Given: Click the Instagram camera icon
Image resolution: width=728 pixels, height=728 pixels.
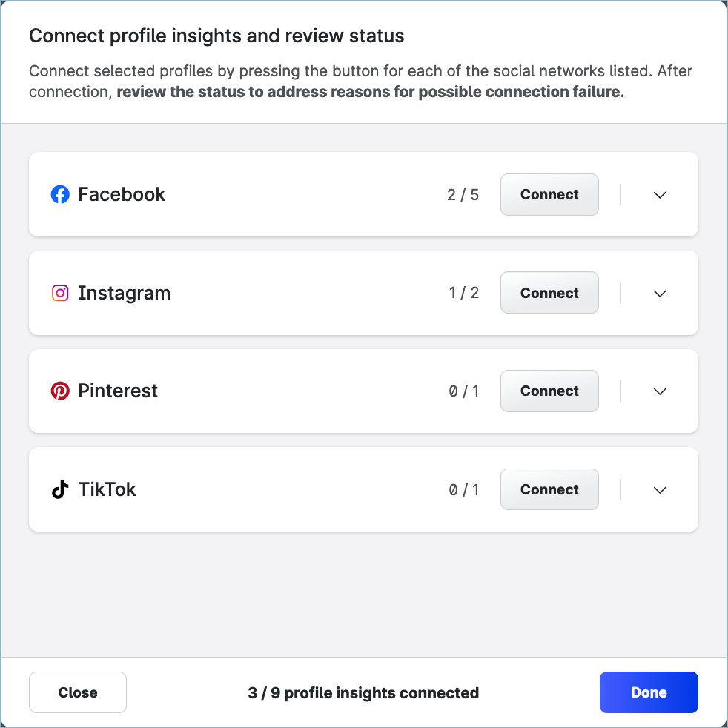Looking at the screenshot, I should click(60, 293).
